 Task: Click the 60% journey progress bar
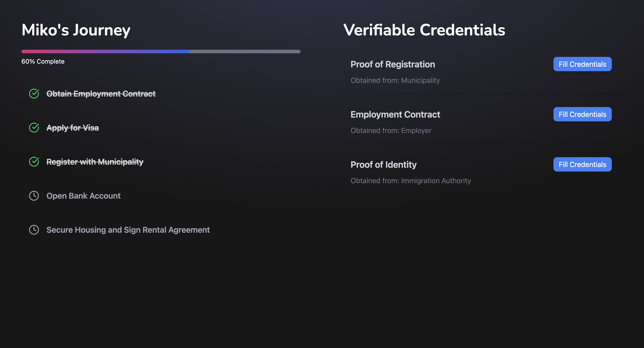click(x=161, y=52)
